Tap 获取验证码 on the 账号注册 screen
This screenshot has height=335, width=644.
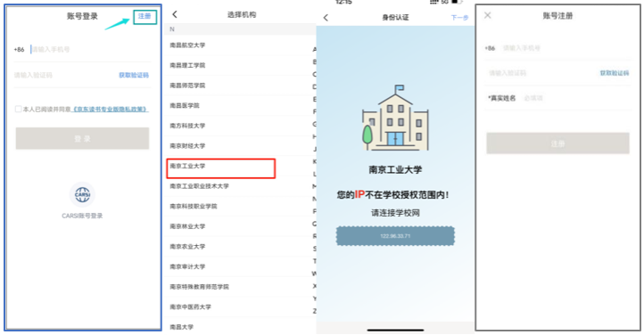click(x=615, y=73)
